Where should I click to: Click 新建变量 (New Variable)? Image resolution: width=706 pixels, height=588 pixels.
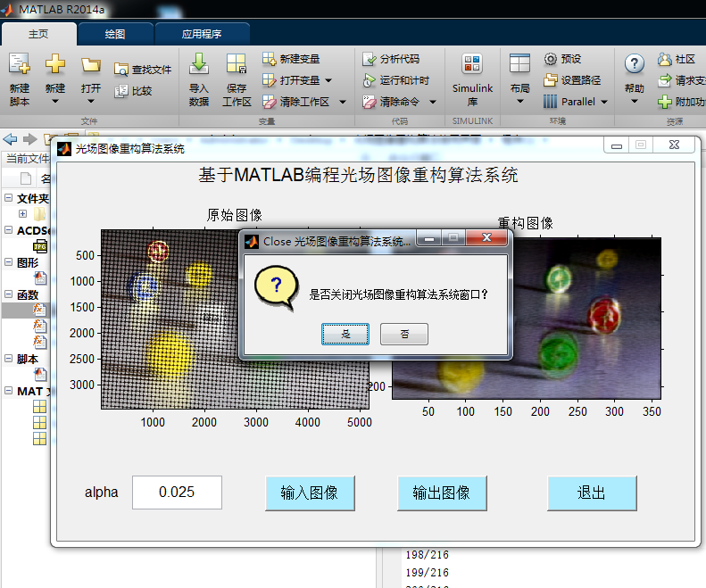pos(291,59)
